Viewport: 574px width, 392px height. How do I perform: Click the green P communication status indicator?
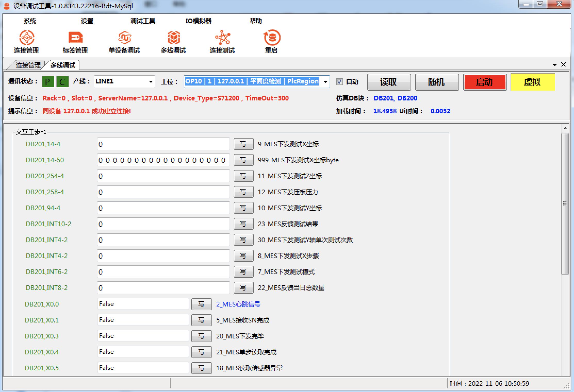(48, 82)
